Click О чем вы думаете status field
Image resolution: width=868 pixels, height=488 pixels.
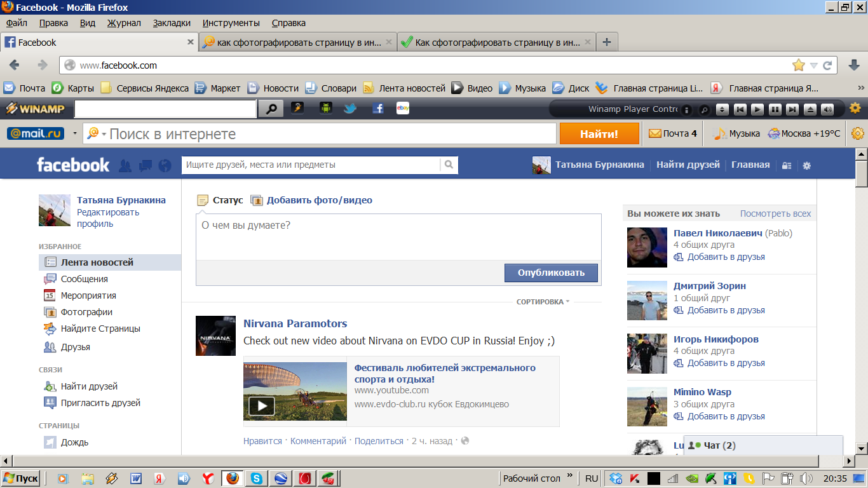click(398, 236)
